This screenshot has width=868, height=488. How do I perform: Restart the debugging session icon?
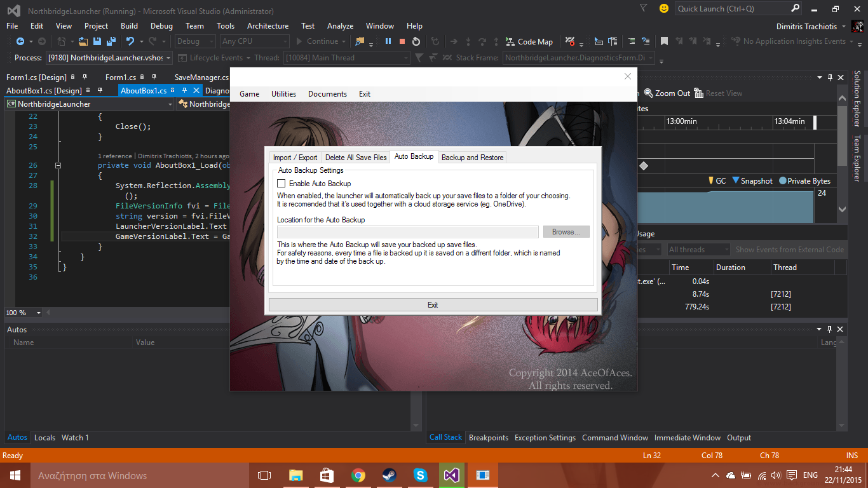pyautogui.click(x=416, y=41)
